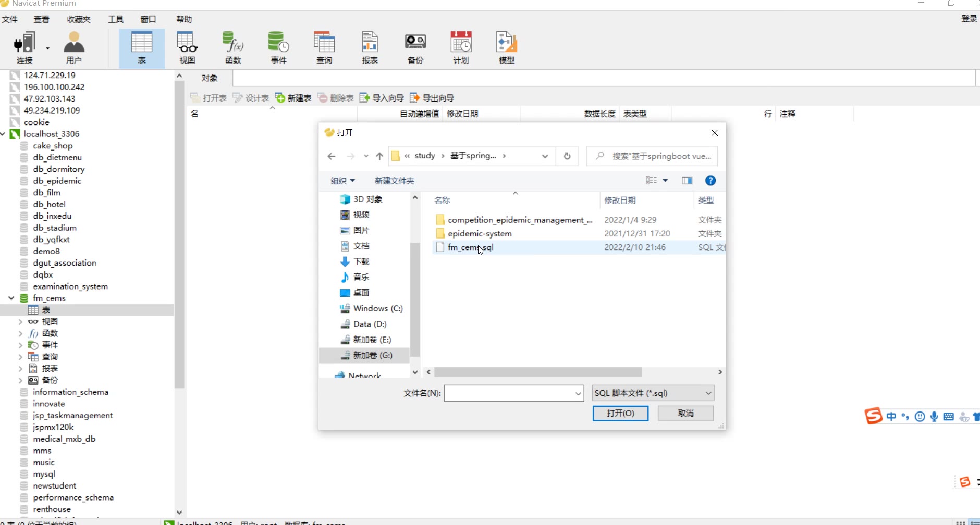Viewport: 980px width, 525px height.
Task: Collapse the fm_cems database
Action: tap(11, 298)
